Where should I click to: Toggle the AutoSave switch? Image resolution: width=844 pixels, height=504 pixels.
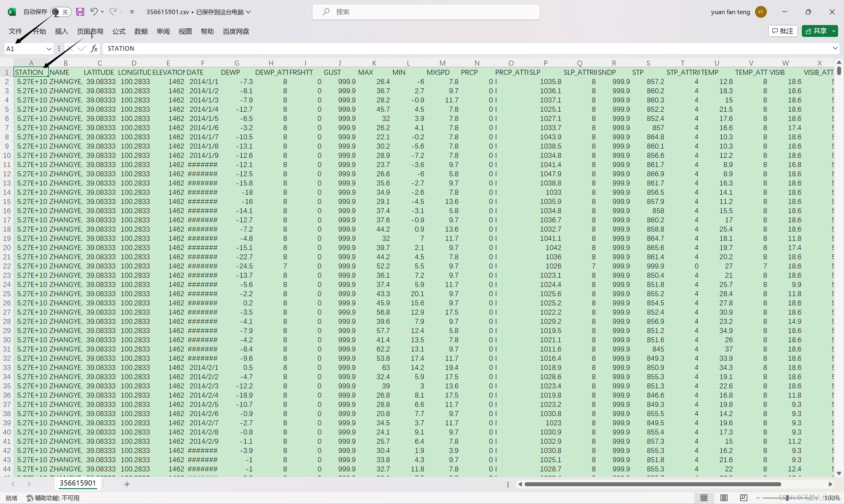click(61, 12)
